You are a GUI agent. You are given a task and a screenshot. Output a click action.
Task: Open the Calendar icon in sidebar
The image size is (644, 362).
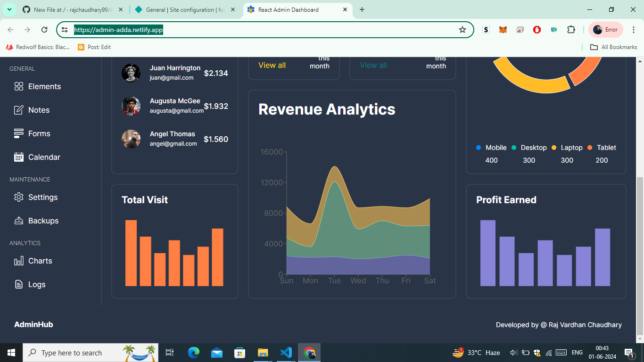point(19,157)
